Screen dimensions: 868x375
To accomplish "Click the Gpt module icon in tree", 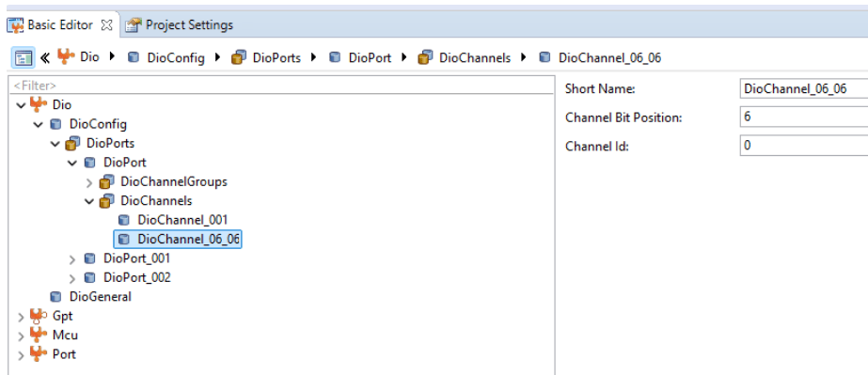I will click(39, 316).
